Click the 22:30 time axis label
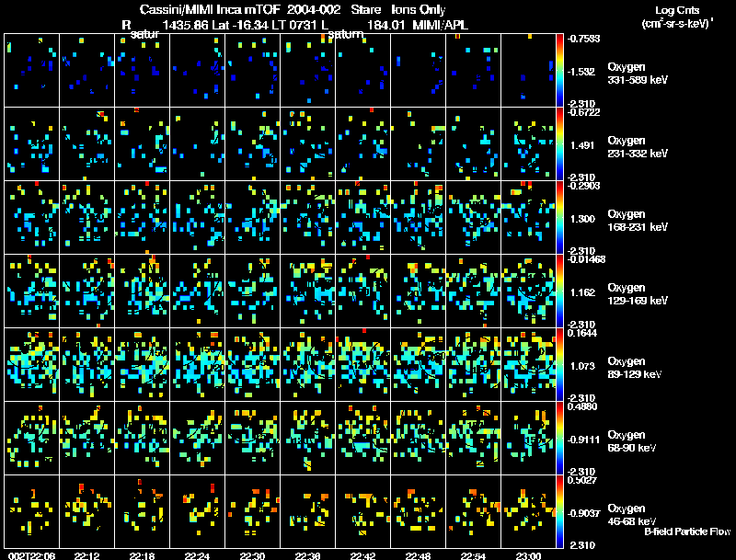736x560 pixels. tap(252, 555)
